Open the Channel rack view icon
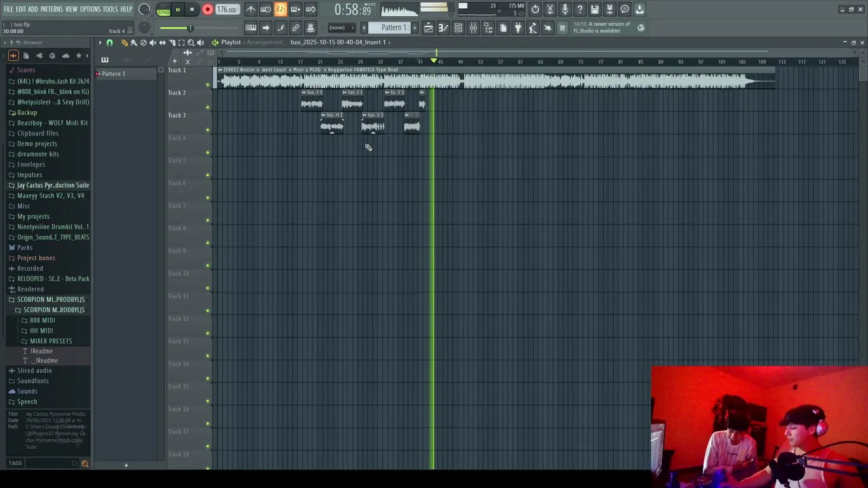The width and height of the screenshot is (868, 488). (458, 28)
